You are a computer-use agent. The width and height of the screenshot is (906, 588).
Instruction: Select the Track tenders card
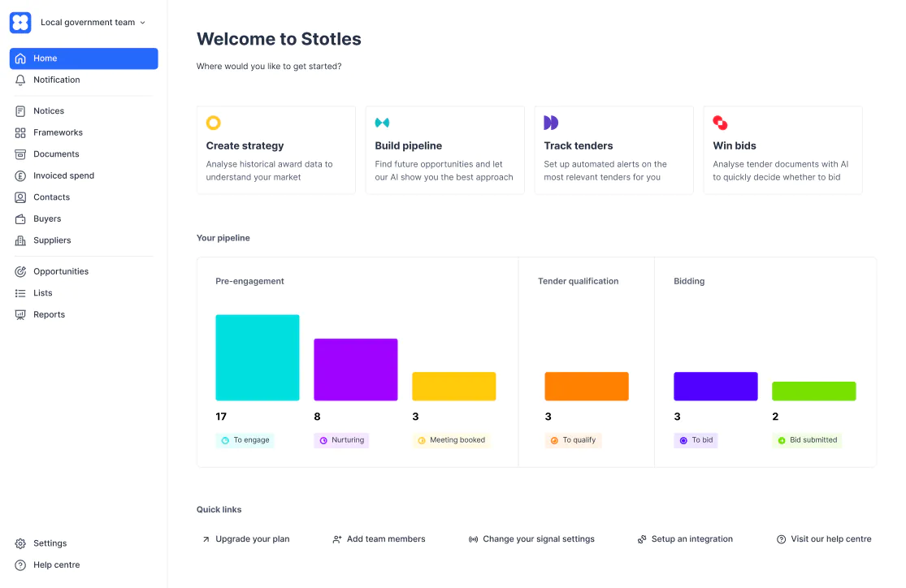click(x=613, y=150)
